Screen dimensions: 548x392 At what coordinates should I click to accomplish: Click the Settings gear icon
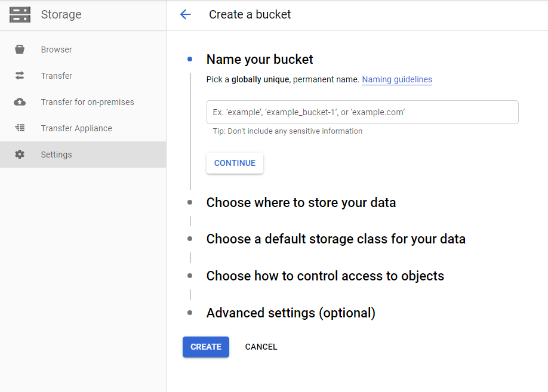[x=20, y=154]
